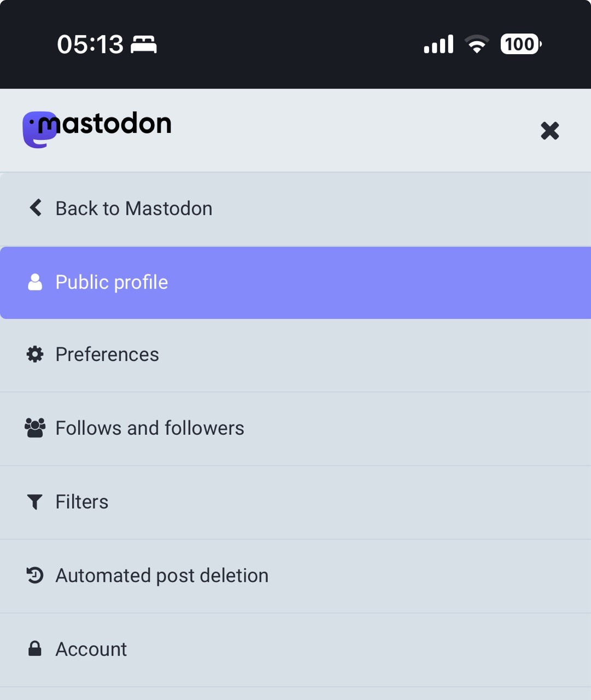Click the Filters funnel icon

35,501
